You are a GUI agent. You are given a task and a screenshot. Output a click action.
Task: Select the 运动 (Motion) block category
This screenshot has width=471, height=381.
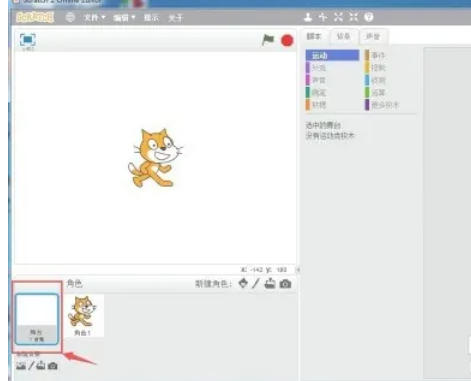[x=332, y=55]
